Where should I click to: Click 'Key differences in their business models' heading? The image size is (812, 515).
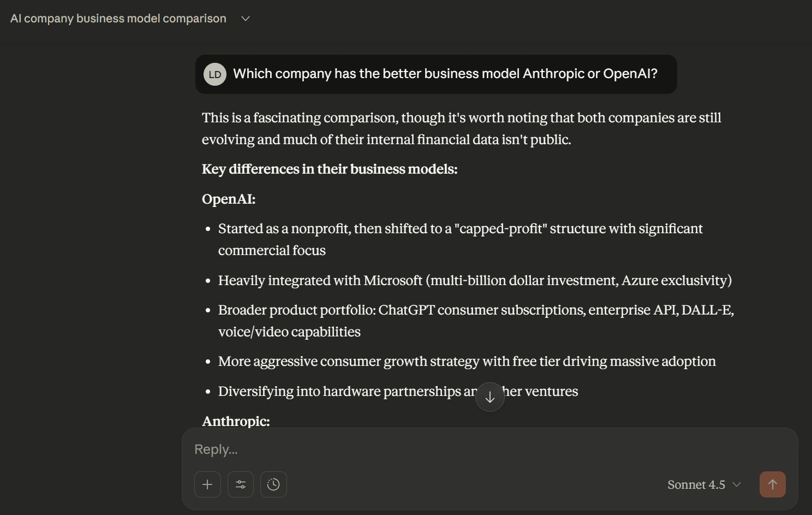pos(330,169)
